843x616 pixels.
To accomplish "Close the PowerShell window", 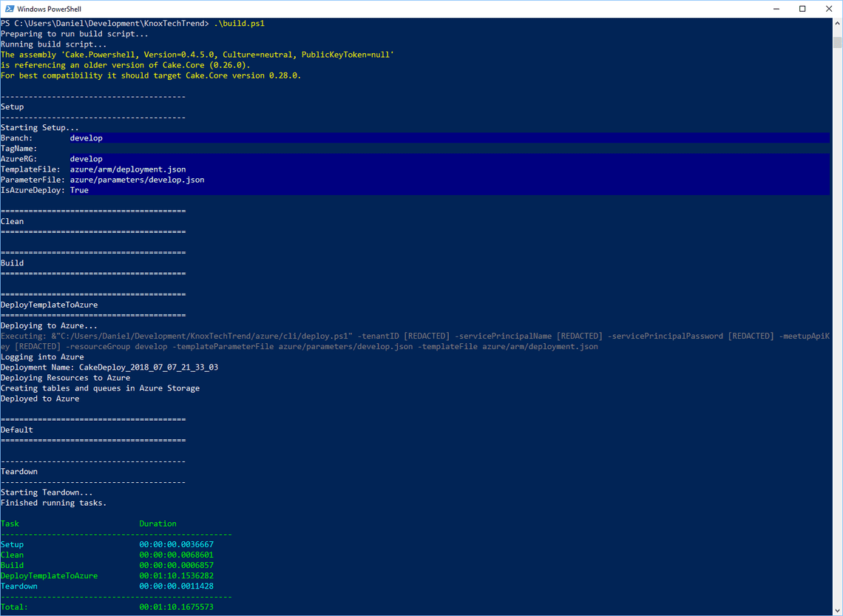I will point(829,8).
